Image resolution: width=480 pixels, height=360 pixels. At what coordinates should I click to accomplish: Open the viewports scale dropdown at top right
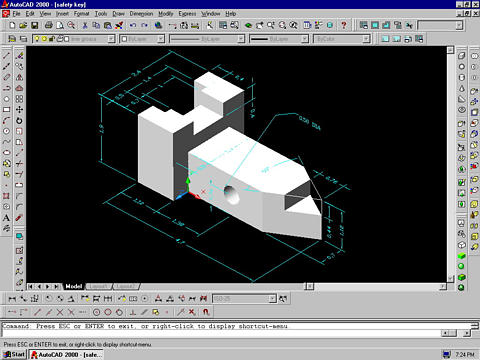click(x=459, y=25)
